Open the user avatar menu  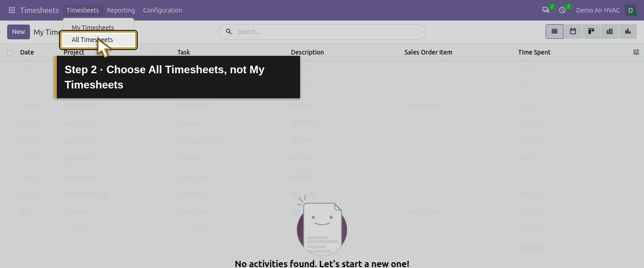(x=631, y=10)
